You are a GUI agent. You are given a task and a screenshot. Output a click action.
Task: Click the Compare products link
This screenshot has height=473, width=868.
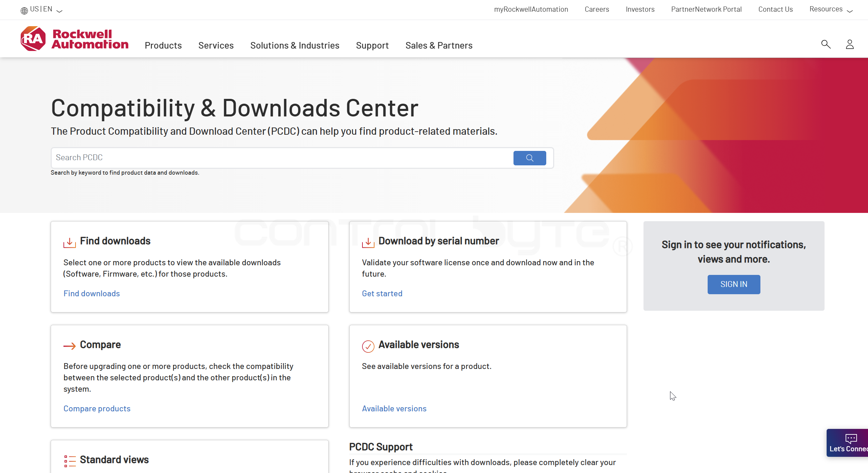97,409
